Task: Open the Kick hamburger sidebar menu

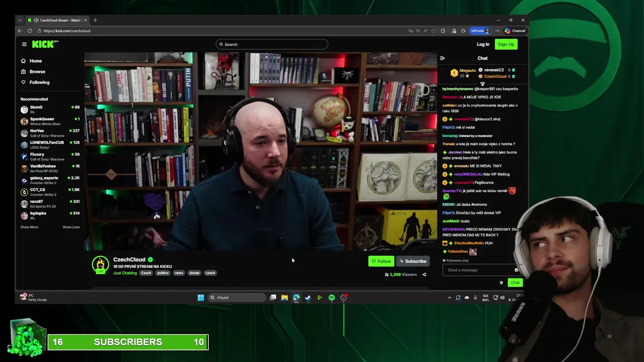Action: click(24, 44)
